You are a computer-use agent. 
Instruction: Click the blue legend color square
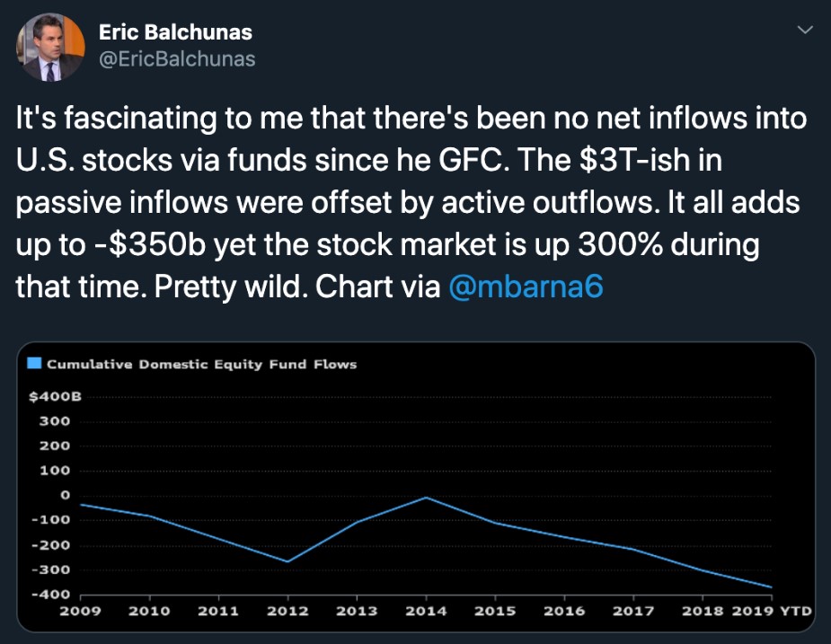pyautogui.click(x=34, y=363)
